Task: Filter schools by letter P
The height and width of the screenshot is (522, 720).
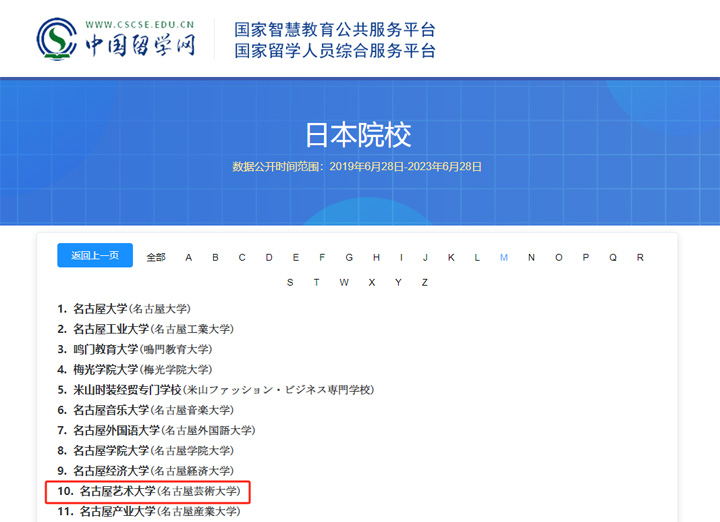Action: (585, 258)
